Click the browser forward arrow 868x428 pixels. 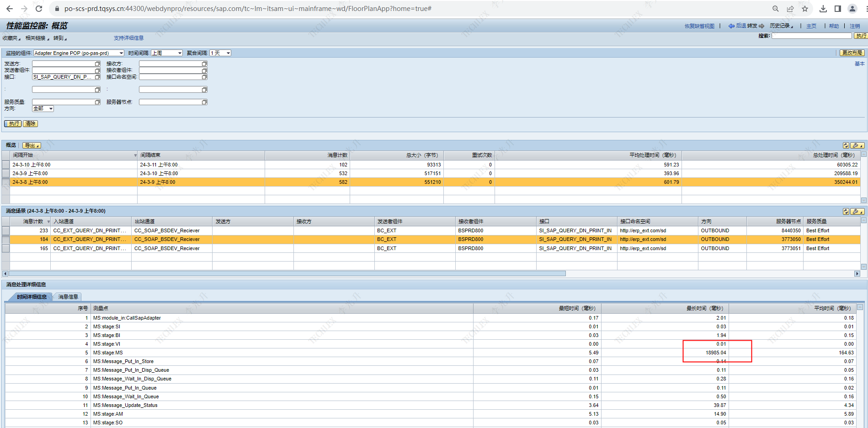pos(24,9)
